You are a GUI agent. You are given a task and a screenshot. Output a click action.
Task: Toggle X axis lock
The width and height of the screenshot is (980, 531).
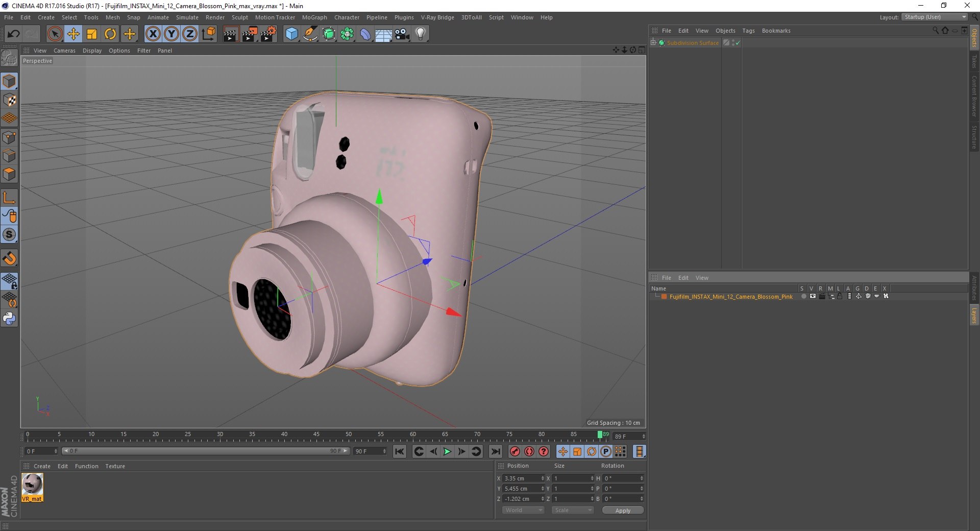[x=153, y=34]
